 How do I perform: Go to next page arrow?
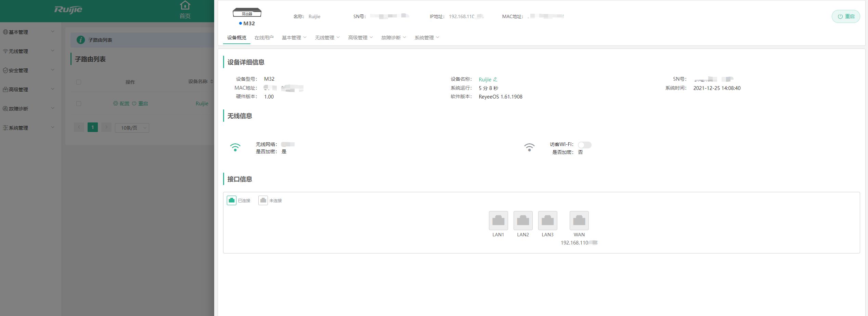tap(106, 128)
